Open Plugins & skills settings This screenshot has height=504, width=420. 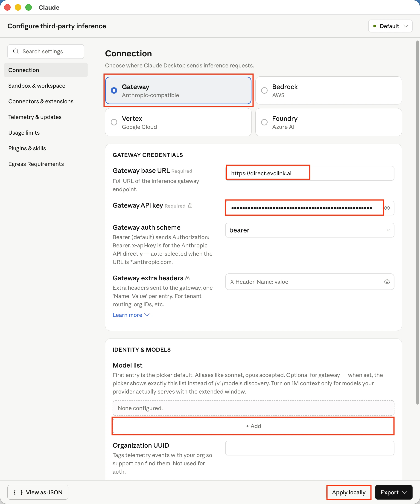(46, 148)
